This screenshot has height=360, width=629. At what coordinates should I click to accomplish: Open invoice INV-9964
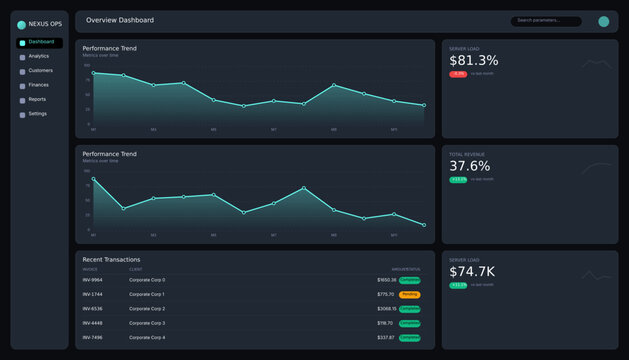(x=92, y=280)
